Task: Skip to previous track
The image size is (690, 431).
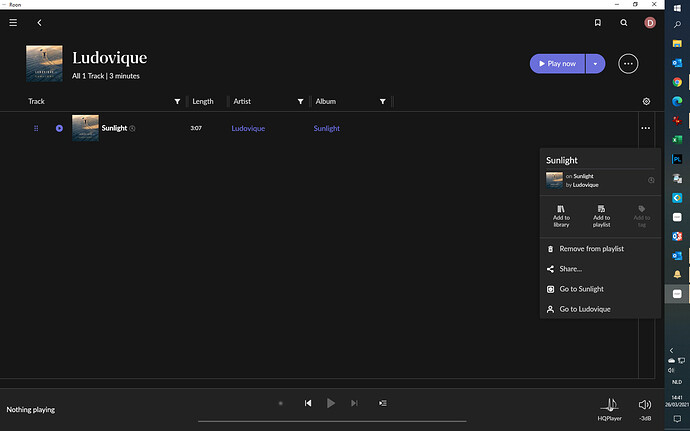Action: click(x=308, y=403)
